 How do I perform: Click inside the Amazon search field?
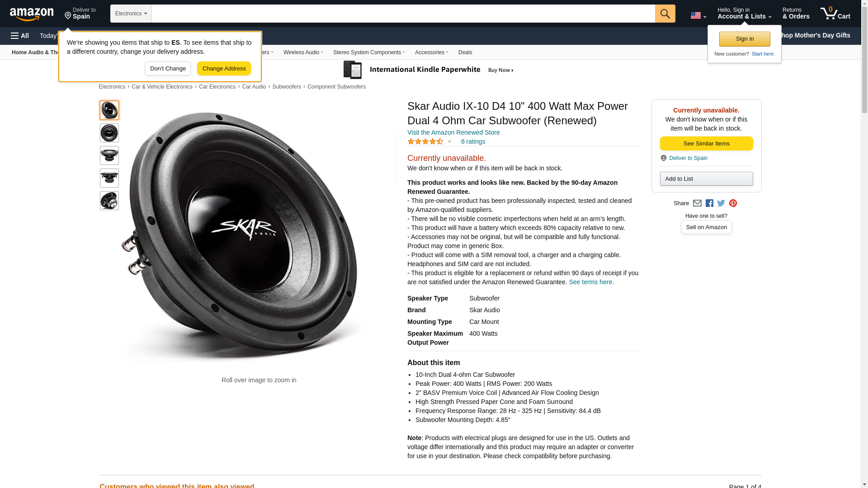click(403, 14)
